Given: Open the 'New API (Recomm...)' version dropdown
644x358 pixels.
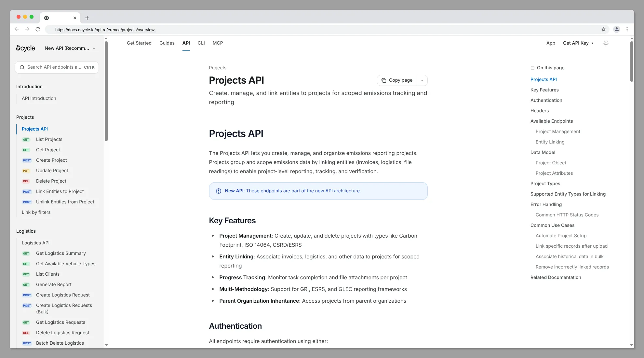Looking at the screenshot, I should [x=70, y=48].
